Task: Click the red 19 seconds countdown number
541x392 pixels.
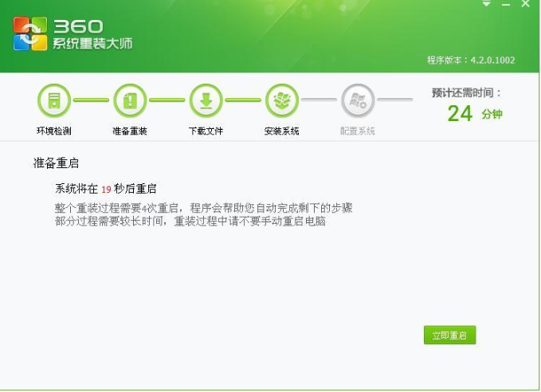Action: pos(106,190)
